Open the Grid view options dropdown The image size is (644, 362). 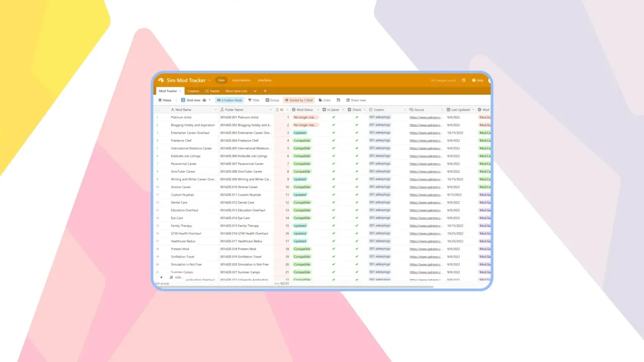pyautogui.click(x=209, y=100)
